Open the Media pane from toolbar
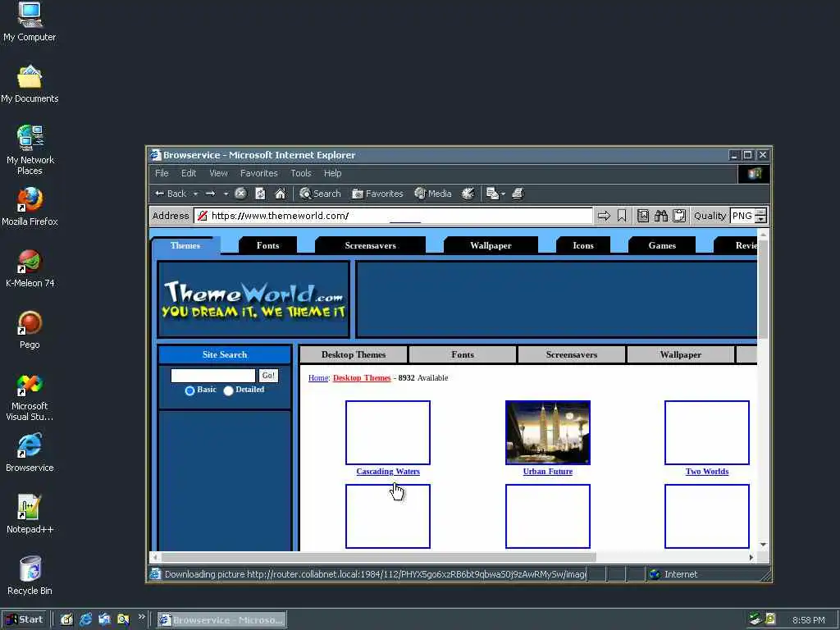840x630 pixels. tap(433, 194)
